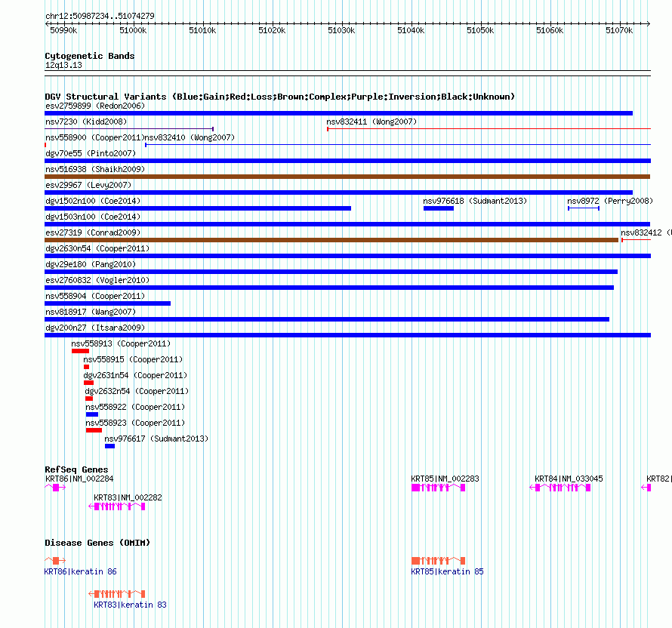Click the KRT83 RefSeq gene glyph
The image size is (672, 628).
[x=117, y=506]
